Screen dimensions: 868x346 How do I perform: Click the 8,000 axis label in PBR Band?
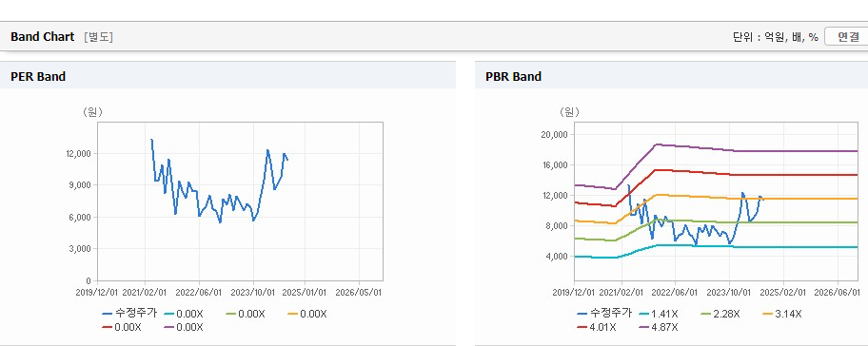click(556, 225)
